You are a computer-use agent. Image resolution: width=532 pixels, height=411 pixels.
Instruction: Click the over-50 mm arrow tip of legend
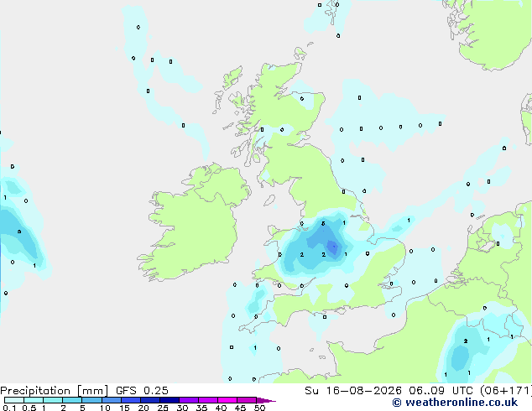click(266, 400)
